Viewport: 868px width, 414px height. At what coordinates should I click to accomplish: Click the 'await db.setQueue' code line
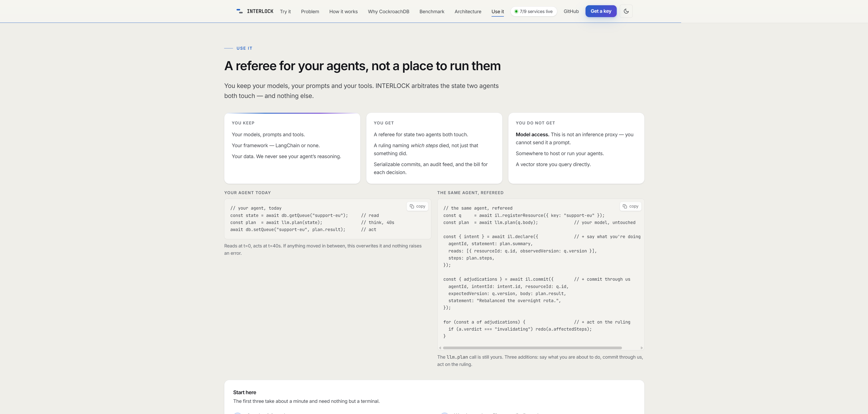[x=288, y=230]
